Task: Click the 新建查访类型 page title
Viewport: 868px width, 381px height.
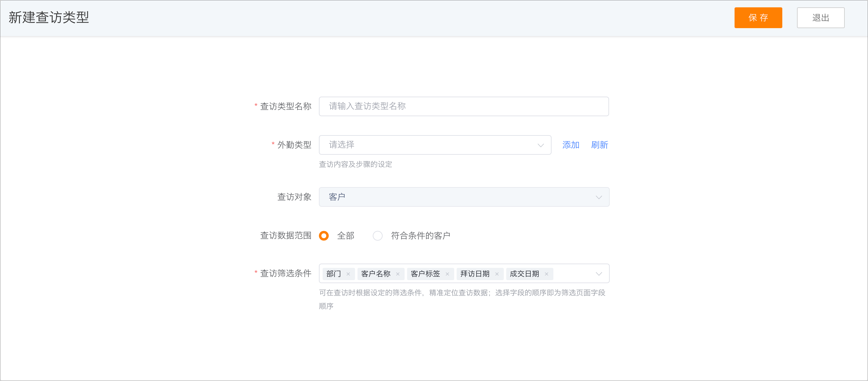Action: 49,17
